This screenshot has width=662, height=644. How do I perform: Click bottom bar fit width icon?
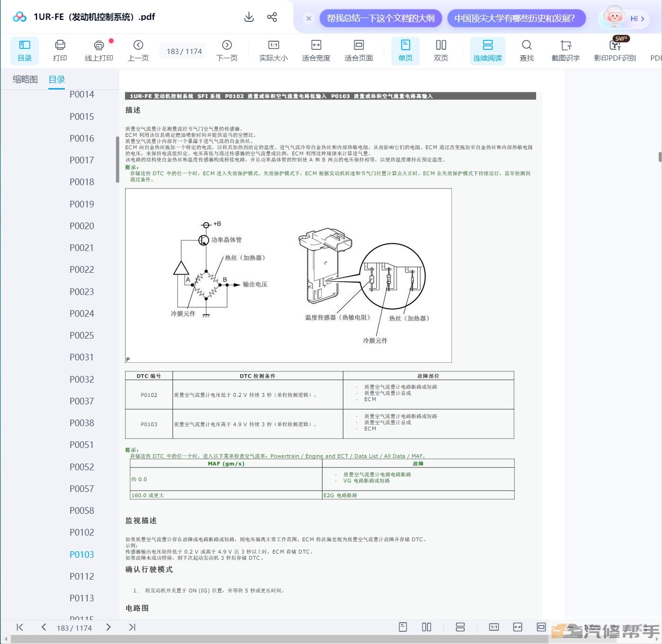518,627
